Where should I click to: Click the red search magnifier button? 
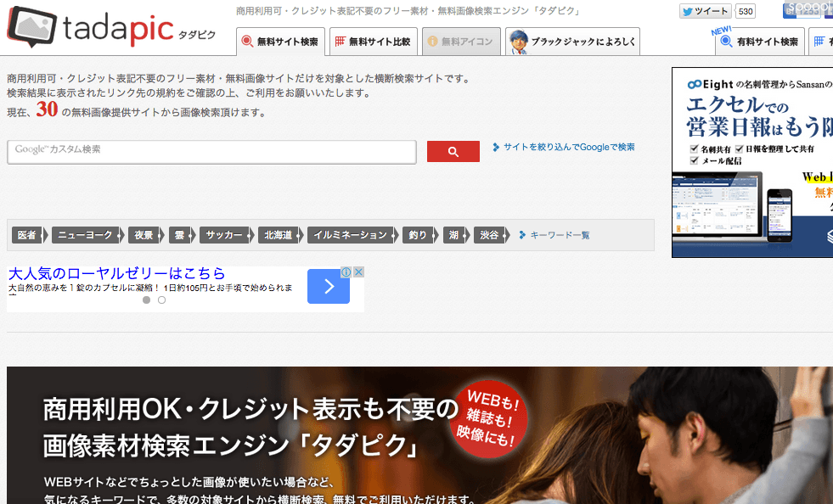click(x=453, y=151)
